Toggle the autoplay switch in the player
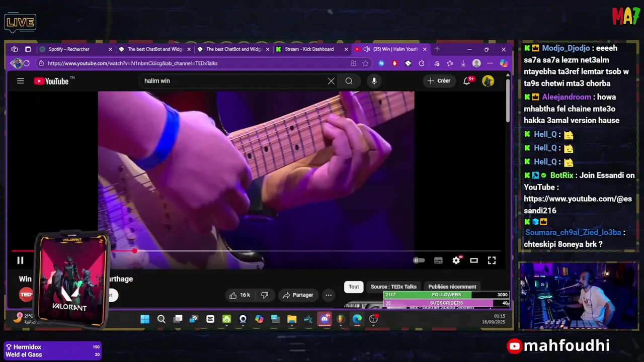The width and height of the screenshot is (644, 362). coord(419,260)
